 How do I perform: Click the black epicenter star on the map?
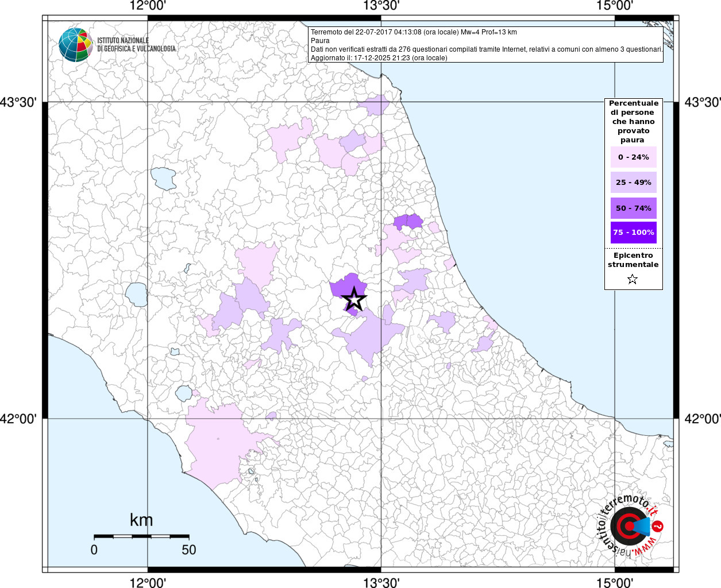coord(354,299)
